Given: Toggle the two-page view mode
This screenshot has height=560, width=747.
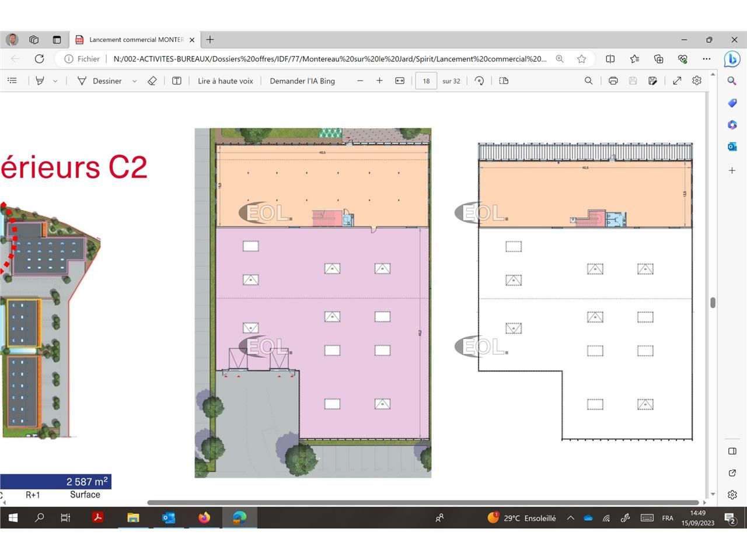Looking at the screenshot, I should click(x=504, y=81).
